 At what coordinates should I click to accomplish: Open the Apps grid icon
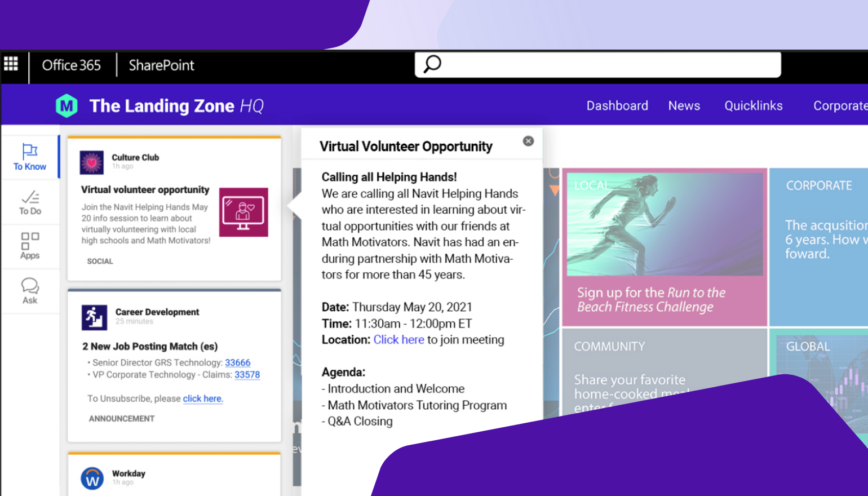pos(30,241)
